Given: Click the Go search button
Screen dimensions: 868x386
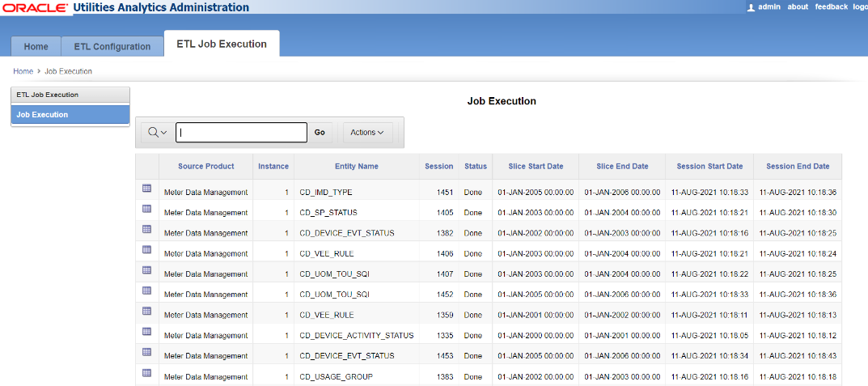Looking at the screenshot, I should tap(320, 133).
